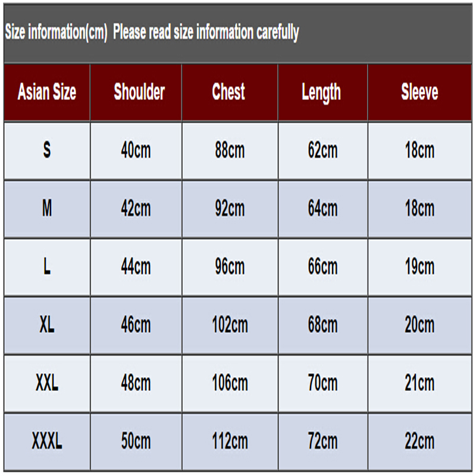Click the XL size row label
The width and height of the screenshot is (476, 476).
pyautogui.click(x=47, y=325)
